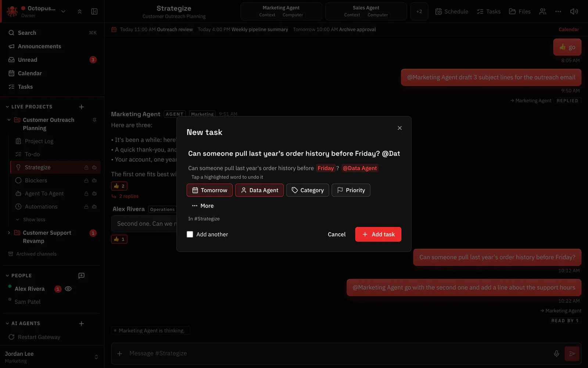Toggle the eye icon next to Alex Rivera
588x368 pixels.
(68, 289)
